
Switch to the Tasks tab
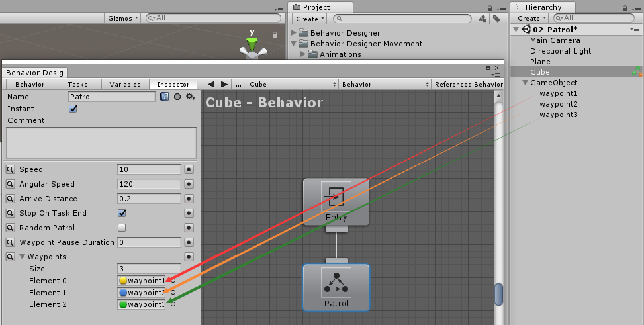click(77, 84)
